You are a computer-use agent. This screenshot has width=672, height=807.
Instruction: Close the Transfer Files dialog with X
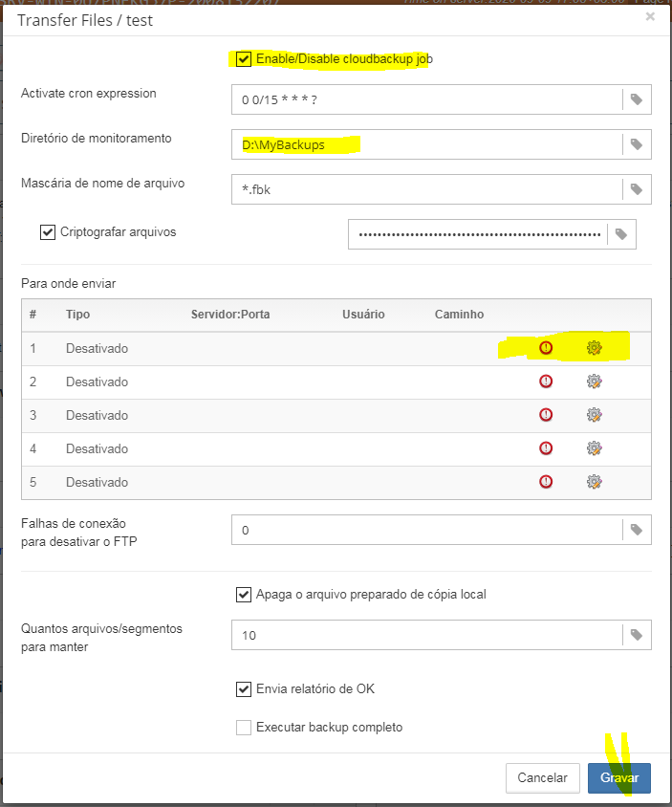pyautogui.click(x=650, y=16)
